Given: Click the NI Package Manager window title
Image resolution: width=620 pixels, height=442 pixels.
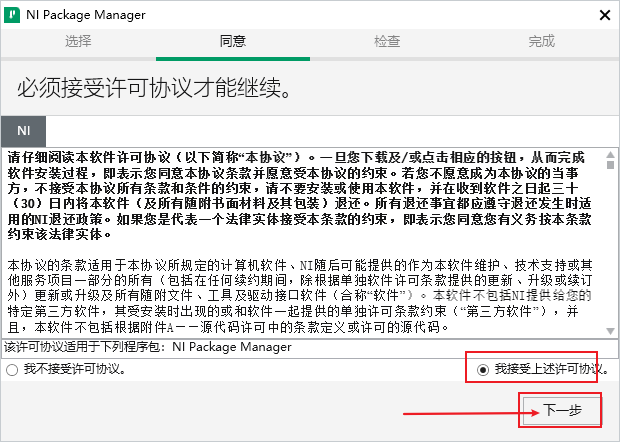Looking at the screenshot, I should 86,15.
